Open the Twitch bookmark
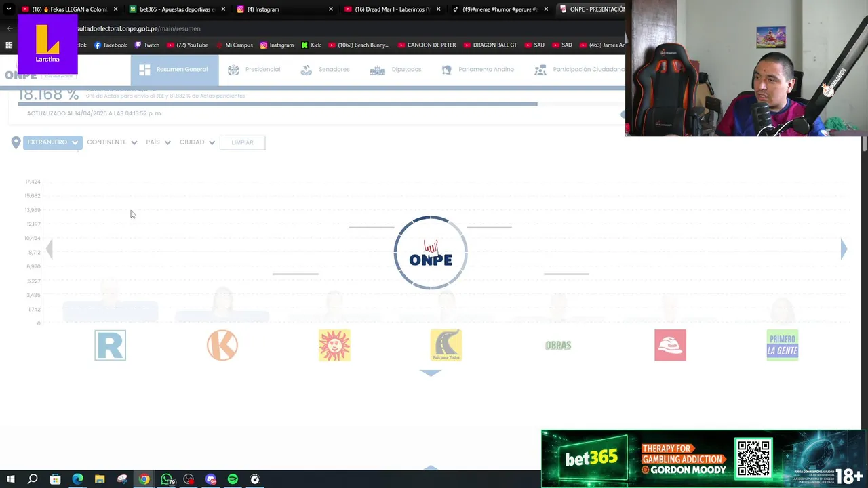The width and height of the screenshot is (868, 488). 147,45
